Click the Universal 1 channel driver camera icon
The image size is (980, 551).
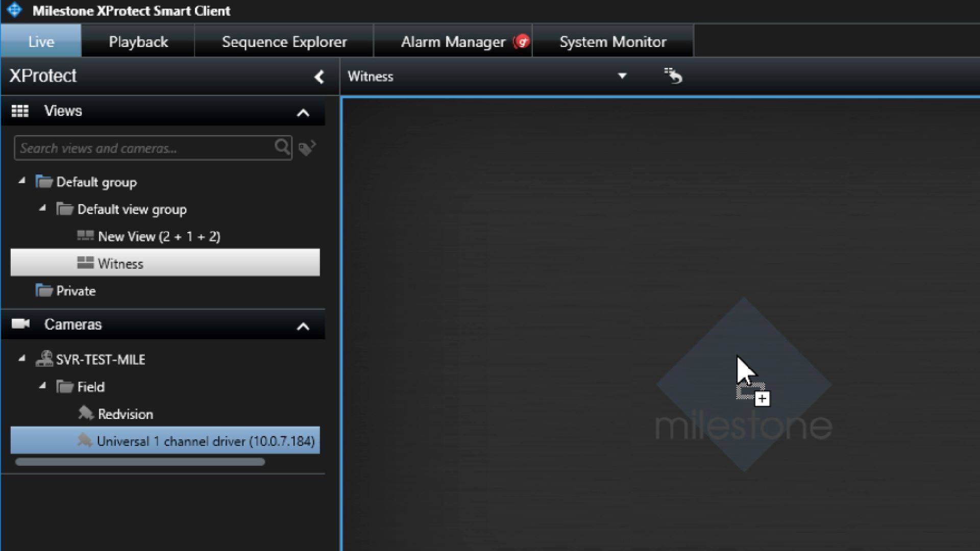pos(85,440)
